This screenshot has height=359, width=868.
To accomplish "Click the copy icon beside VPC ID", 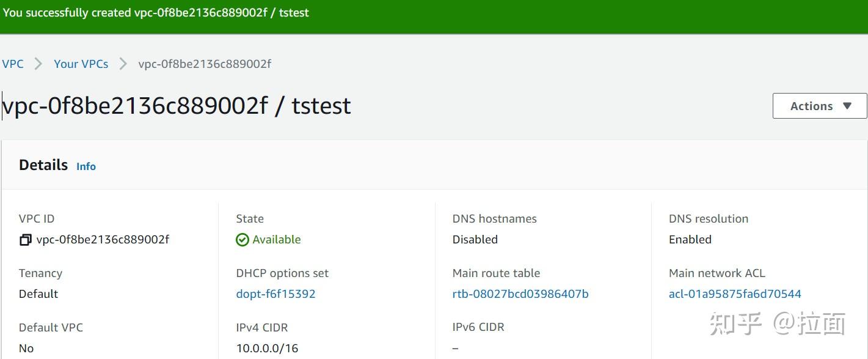I will click(x=25, y=240).
